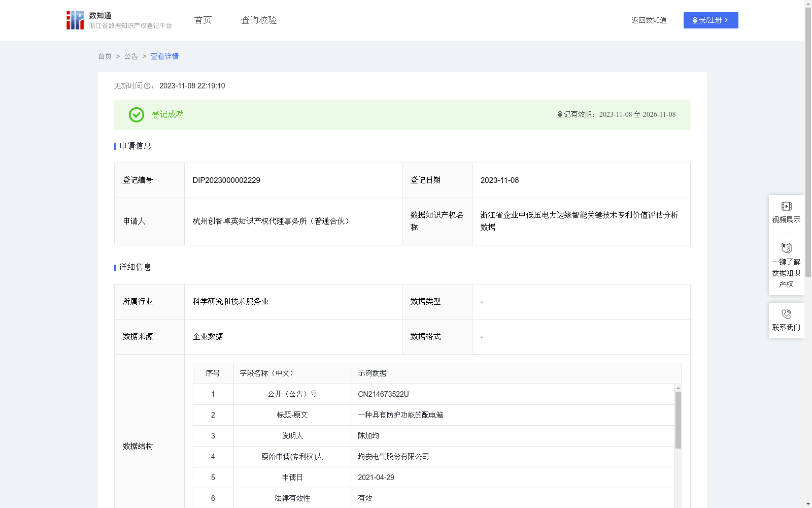
Task: Click the 序号 column header
Action: point(213,373)
